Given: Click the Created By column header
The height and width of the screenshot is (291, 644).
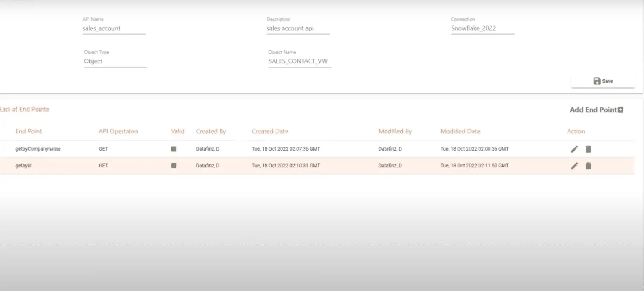Looking at the screenshot, I should pos(211,131).
